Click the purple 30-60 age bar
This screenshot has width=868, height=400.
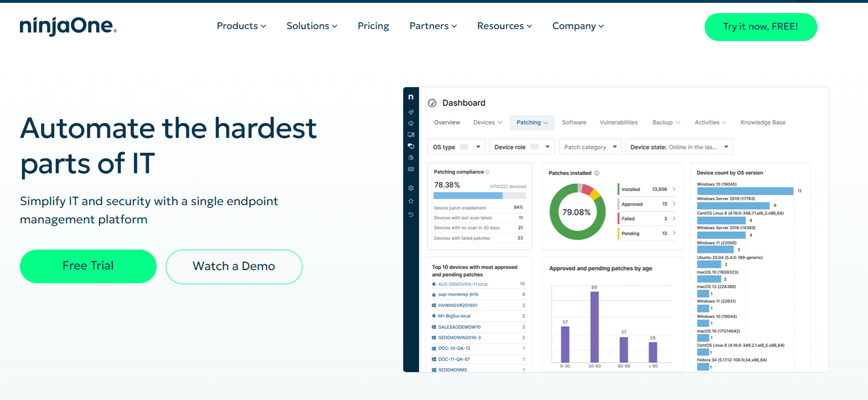click(595, 327)
